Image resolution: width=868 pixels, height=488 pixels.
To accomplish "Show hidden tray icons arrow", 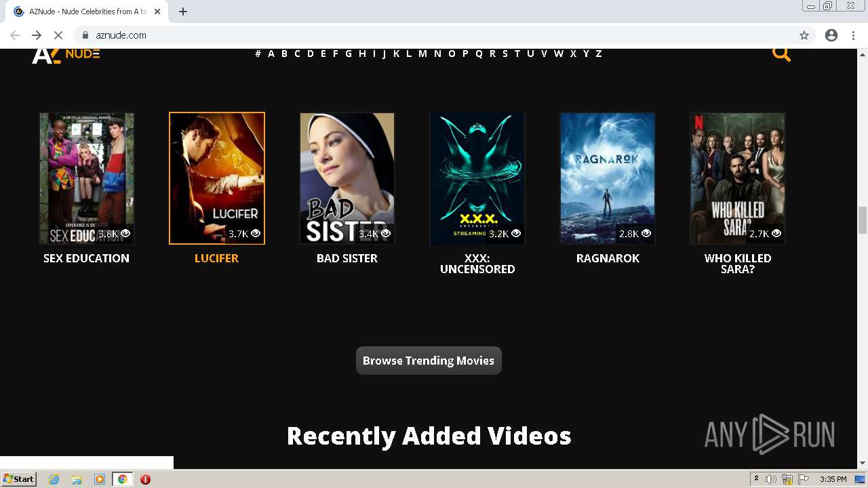I will pyautogui.click(x=756, y=479).
